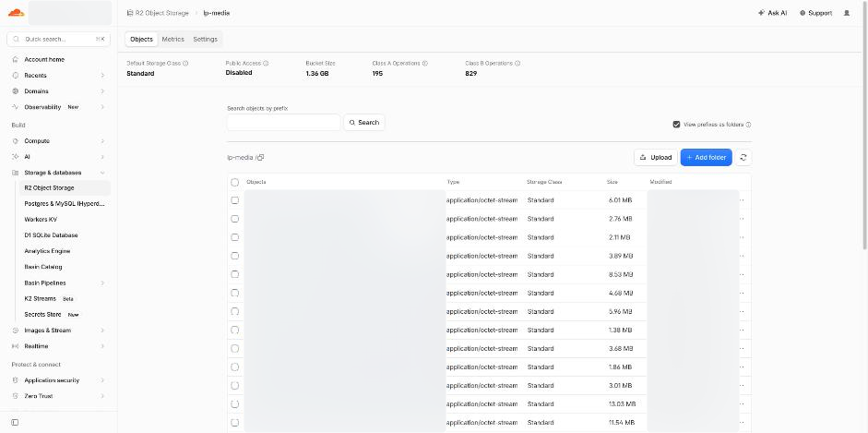Viewport: 868px width, 433px height.
Task: Expand AI submenu chevron
Action: click(x=102, y=157)
